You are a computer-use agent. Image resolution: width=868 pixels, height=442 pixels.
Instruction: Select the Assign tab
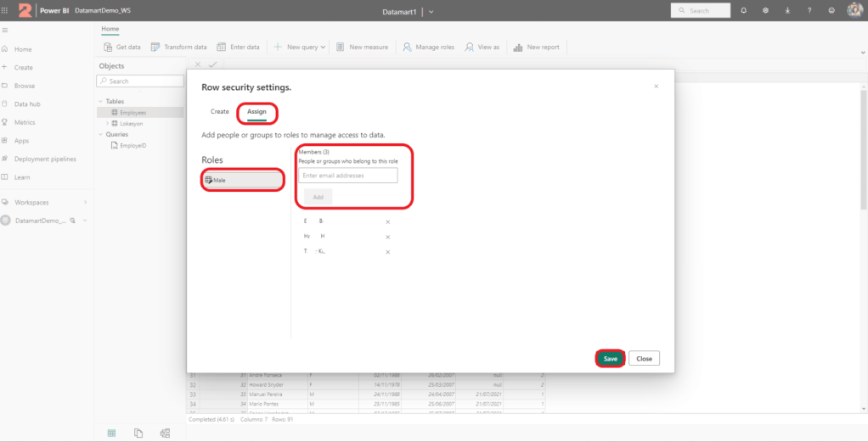tap(256, 111)
